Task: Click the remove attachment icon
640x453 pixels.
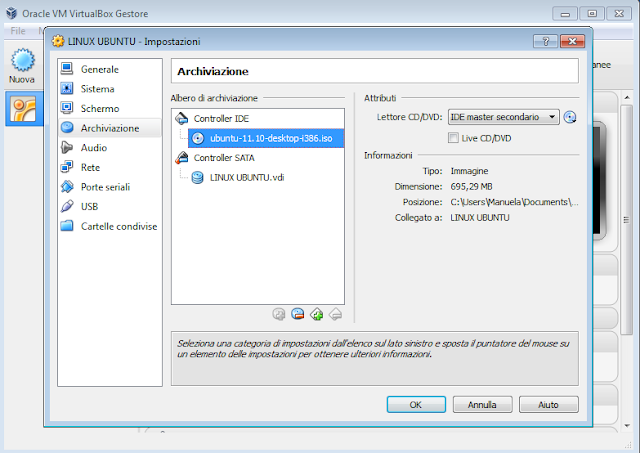Action: click(x=298, y=314)
